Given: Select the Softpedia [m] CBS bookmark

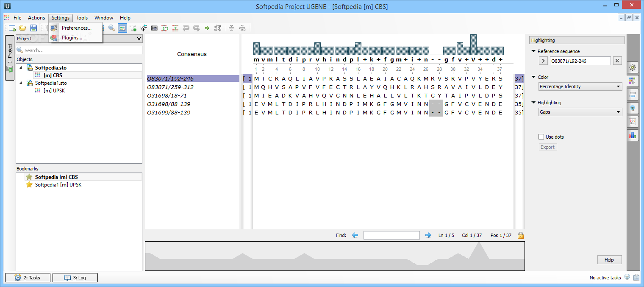Looking at the screenshot, I should tap(56, 177).
